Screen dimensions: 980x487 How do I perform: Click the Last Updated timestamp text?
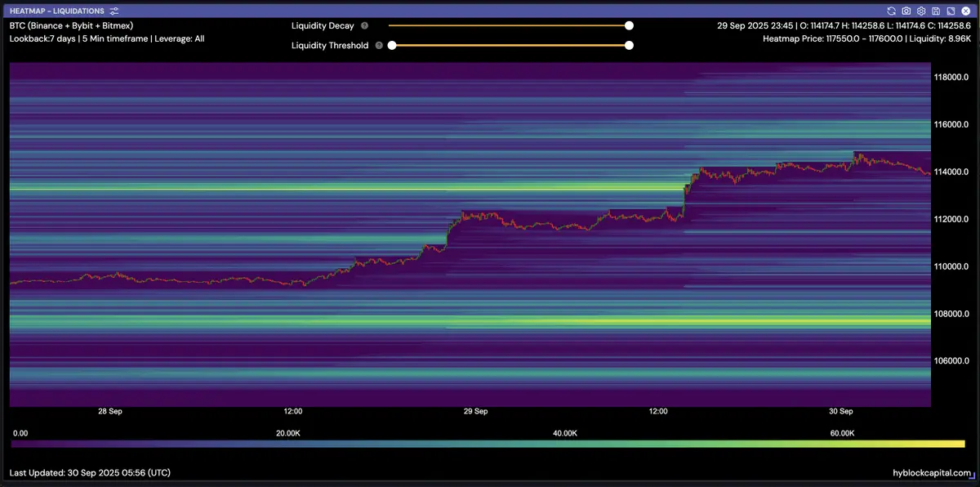point(90,473)
